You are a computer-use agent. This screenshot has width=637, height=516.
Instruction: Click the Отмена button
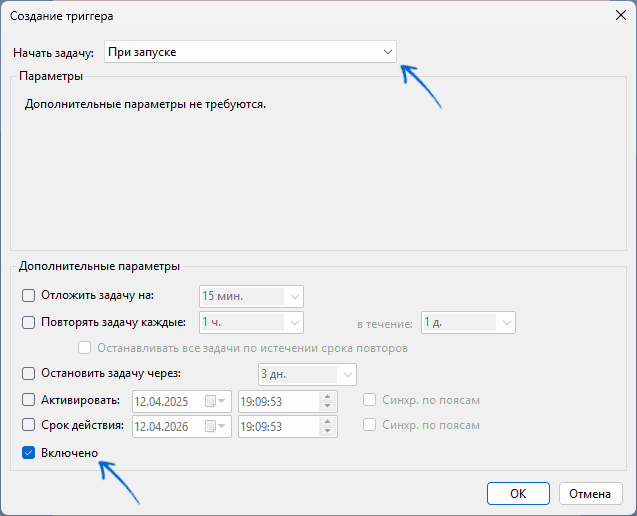click(589, 493)
